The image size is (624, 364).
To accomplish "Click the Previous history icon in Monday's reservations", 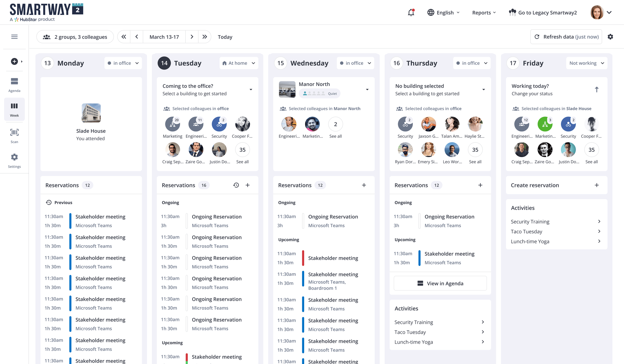I will tap(49, 203).
